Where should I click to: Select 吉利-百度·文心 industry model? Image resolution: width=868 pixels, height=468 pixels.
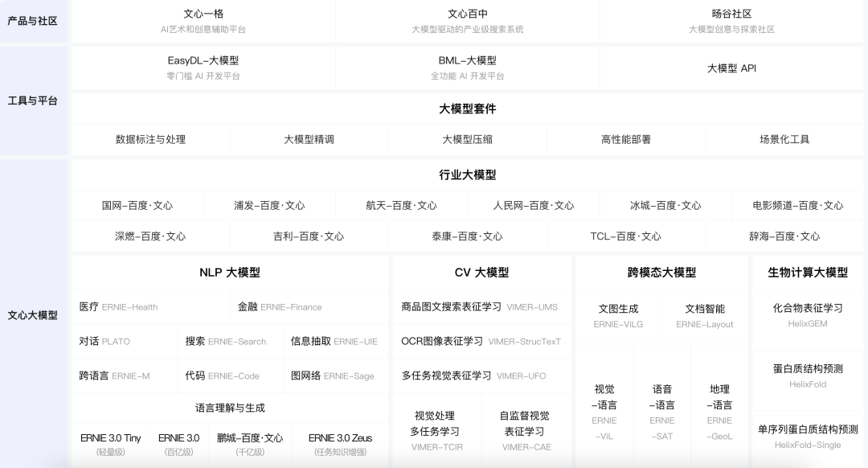click(309, 236)
